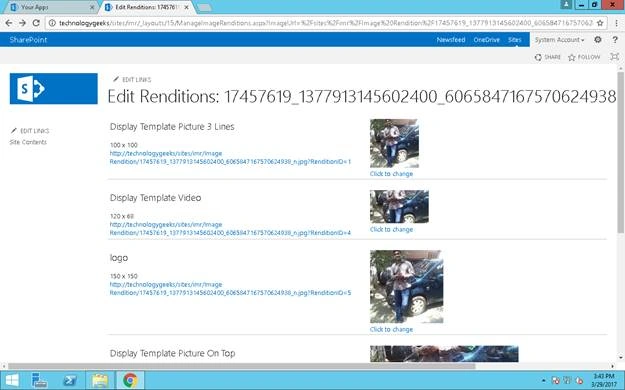The width and height of the screenshot is (625, 390).
Task: Click the SharePoint brand text
Action: point(28,39)
